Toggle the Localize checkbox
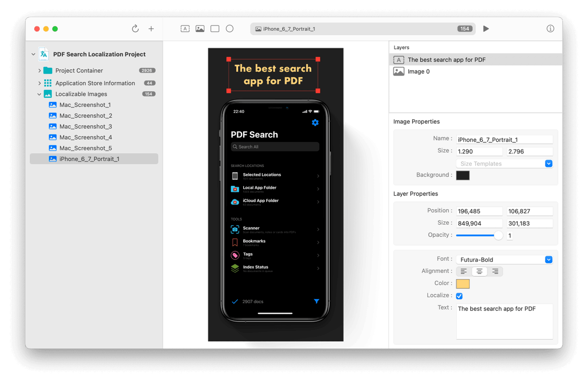Image resolution: width=588 pixels, height=382 pixels. [x=459, y=296]
